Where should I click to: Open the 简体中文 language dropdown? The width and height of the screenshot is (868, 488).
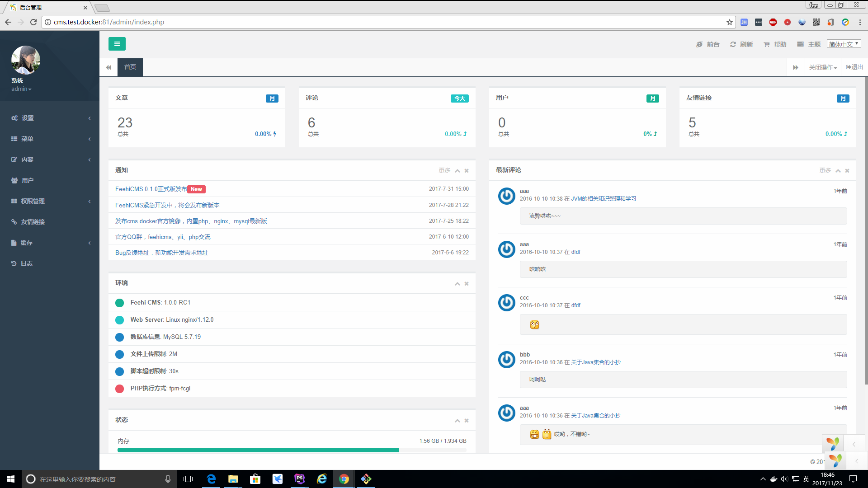point(844,44)
